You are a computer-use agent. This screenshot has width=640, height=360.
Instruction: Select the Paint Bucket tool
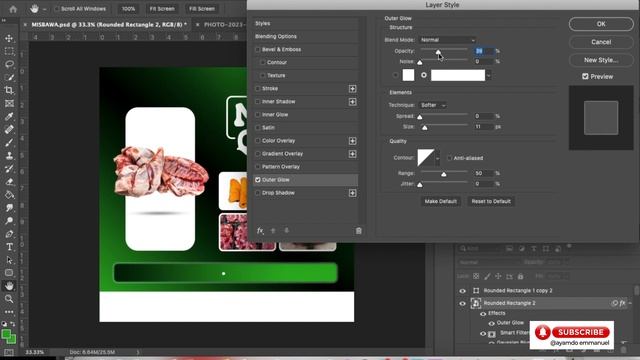coord(9,195)
